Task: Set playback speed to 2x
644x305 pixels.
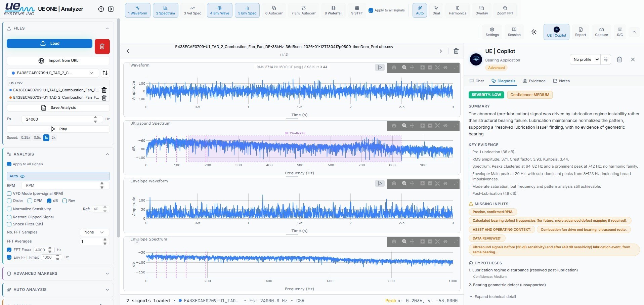Action: 53,138
